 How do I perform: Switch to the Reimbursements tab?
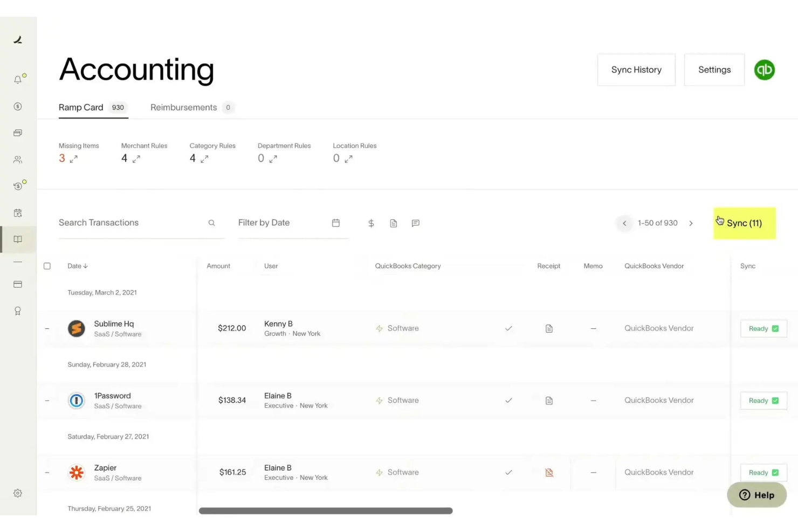coord(183,107)
